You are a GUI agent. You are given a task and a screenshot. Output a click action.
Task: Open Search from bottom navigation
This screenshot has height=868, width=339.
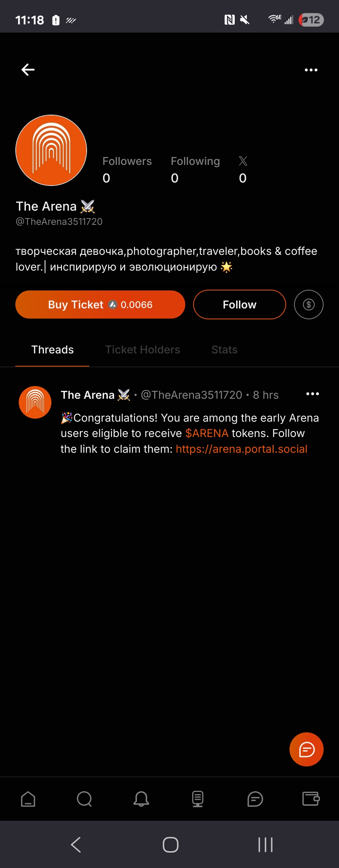tap(84, 799)
